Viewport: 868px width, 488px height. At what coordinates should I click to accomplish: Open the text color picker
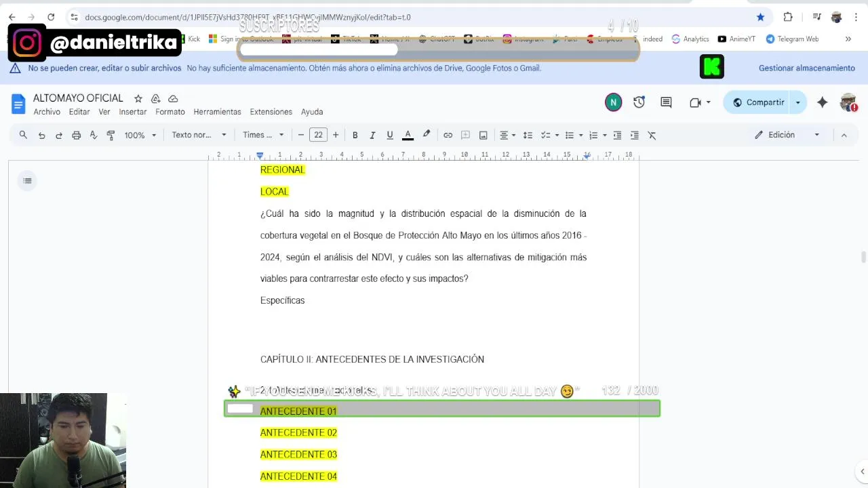(408, 135)
